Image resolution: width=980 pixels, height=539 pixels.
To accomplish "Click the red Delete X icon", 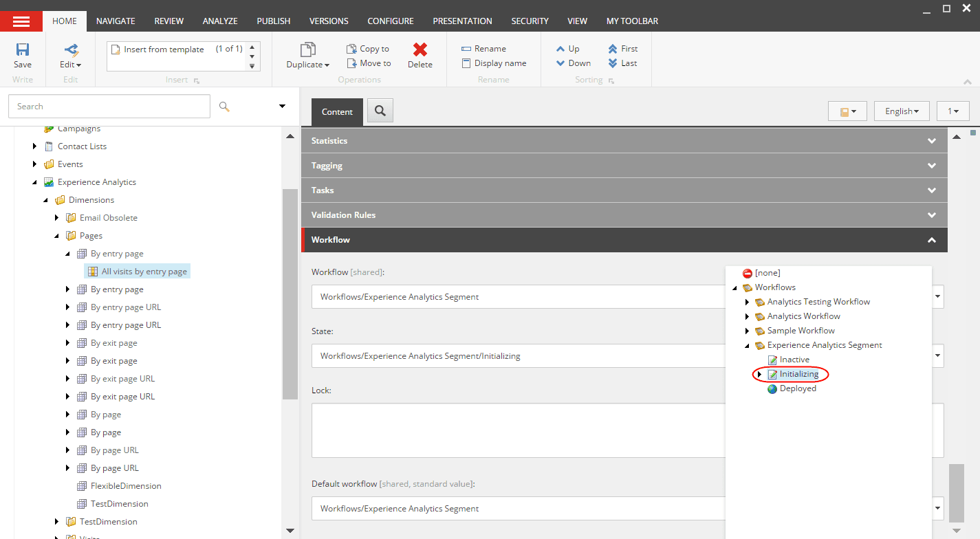I will (x=420, y=49).
